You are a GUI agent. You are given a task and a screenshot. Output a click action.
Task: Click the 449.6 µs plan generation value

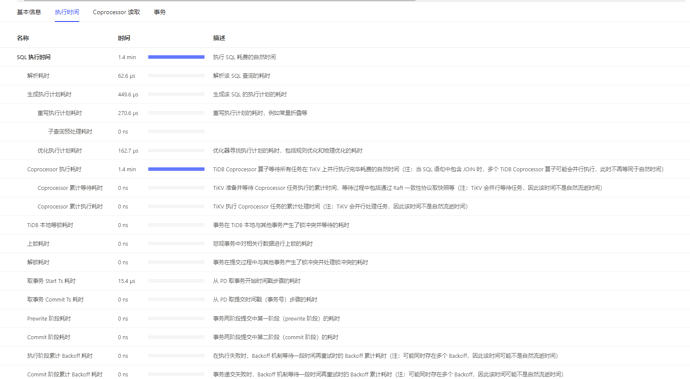pos(128,94)
